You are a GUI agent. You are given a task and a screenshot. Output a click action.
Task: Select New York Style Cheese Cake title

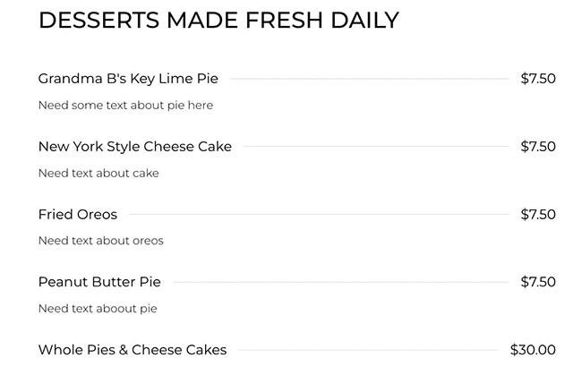[x=134, y=147]
